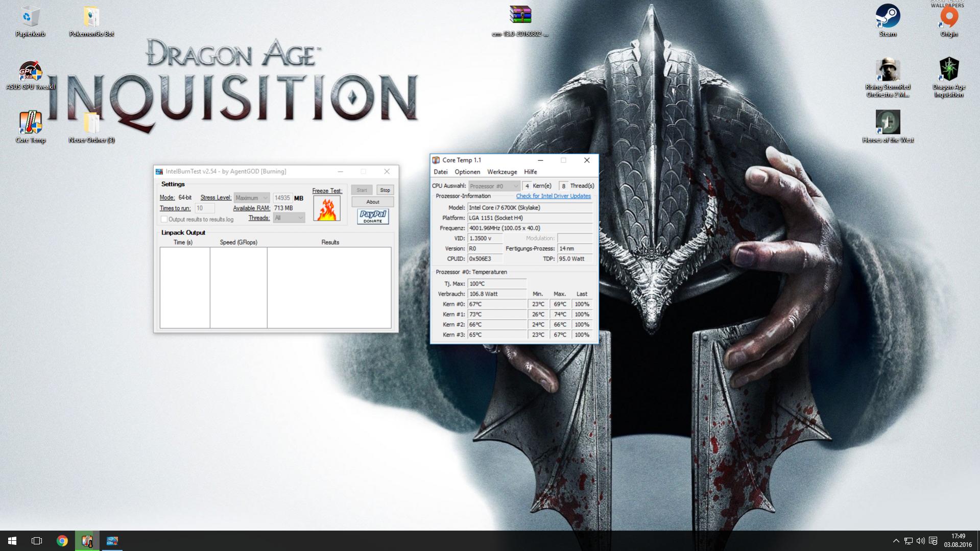Click the Tj. Max value 100°C

point(497,284)
